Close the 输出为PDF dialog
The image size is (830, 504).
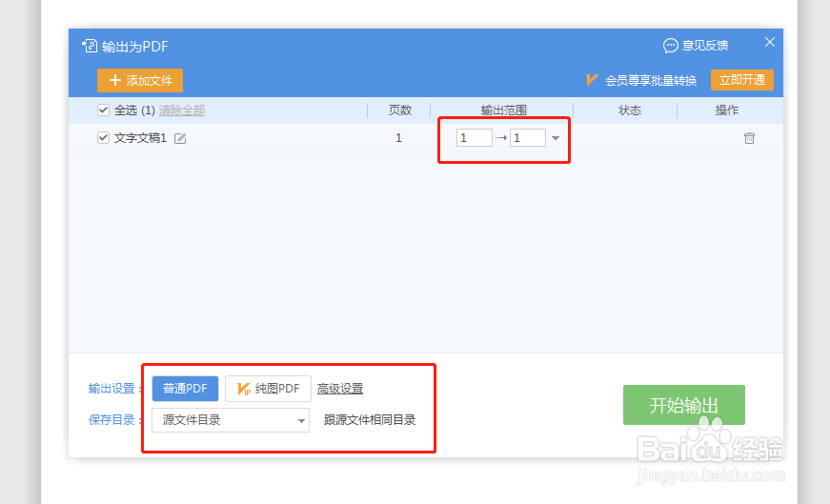click(770, 42)
